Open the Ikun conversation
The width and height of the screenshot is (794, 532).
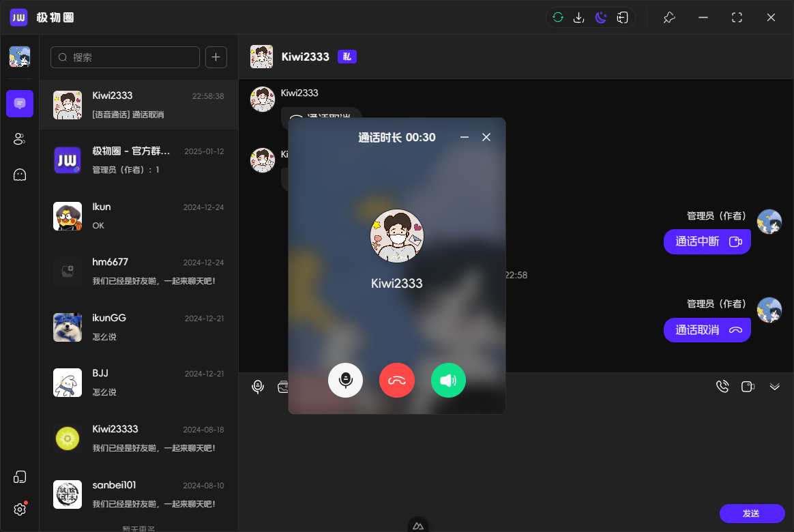[138, 216]
